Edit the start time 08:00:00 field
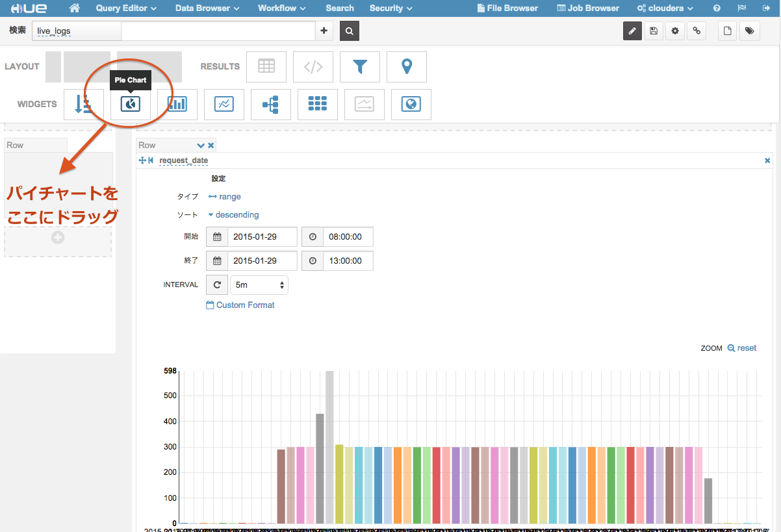 click(348, 237)
